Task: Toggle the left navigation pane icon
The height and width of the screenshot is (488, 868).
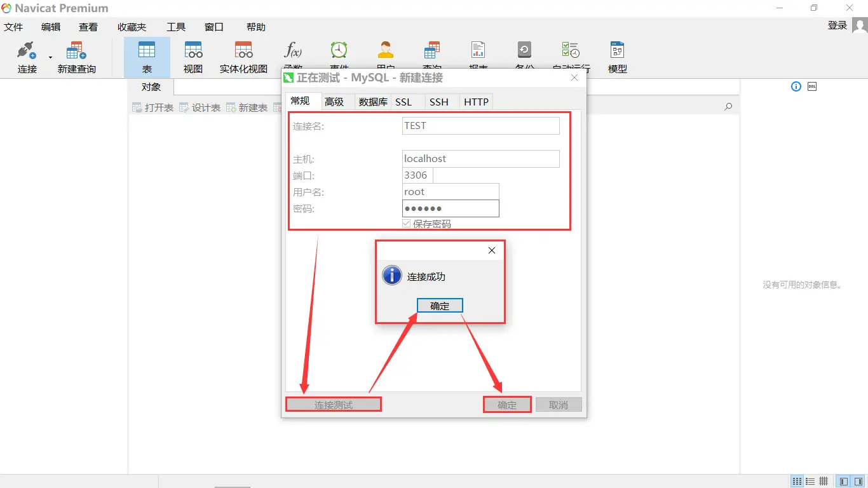Action: point(843,482)
